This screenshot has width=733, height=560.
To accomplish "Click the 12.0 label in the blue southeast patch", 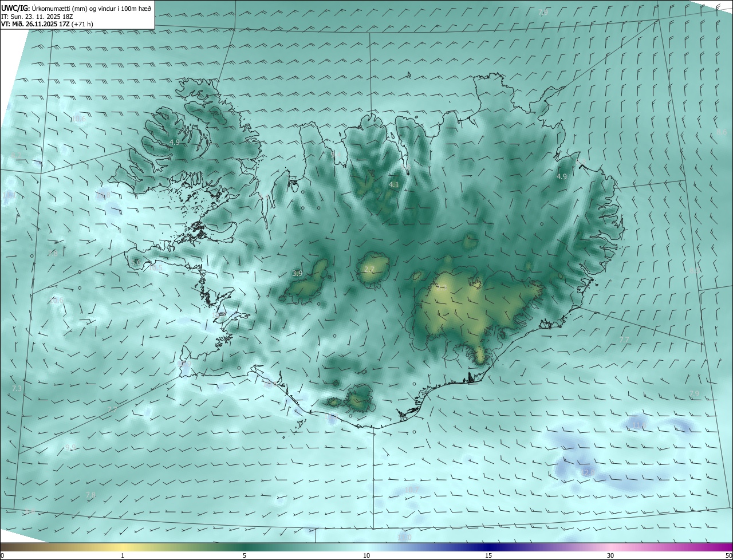I will [588, 472].
